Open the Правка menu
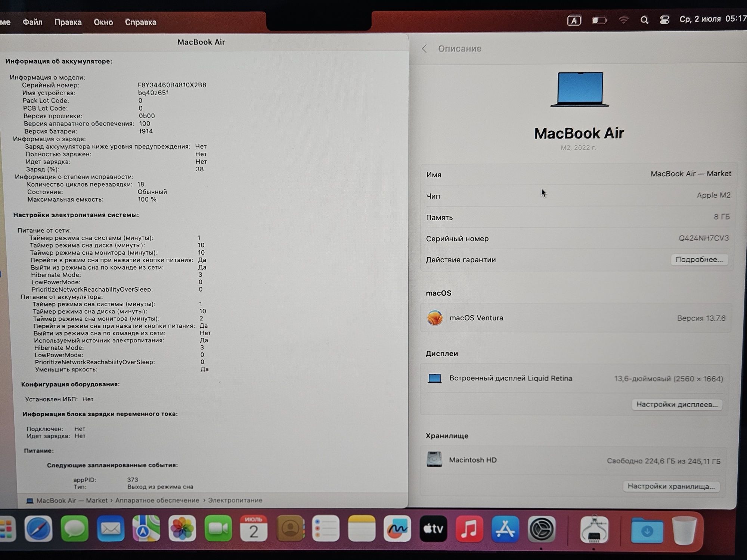The width and height of the screenshot is (747, 560). [68, 22]
